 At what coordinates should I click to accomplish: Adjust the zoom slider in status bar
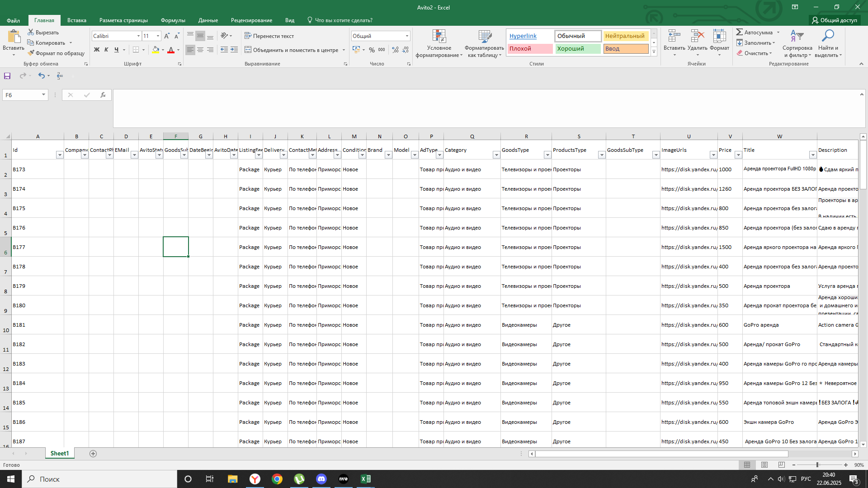point(817,465)
